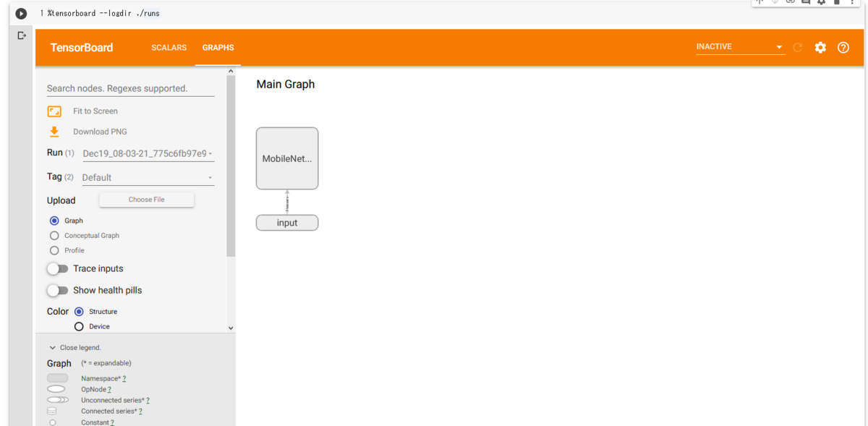Click the Color label text
Screen dimensions: 868x426
[x=58, y=312]
